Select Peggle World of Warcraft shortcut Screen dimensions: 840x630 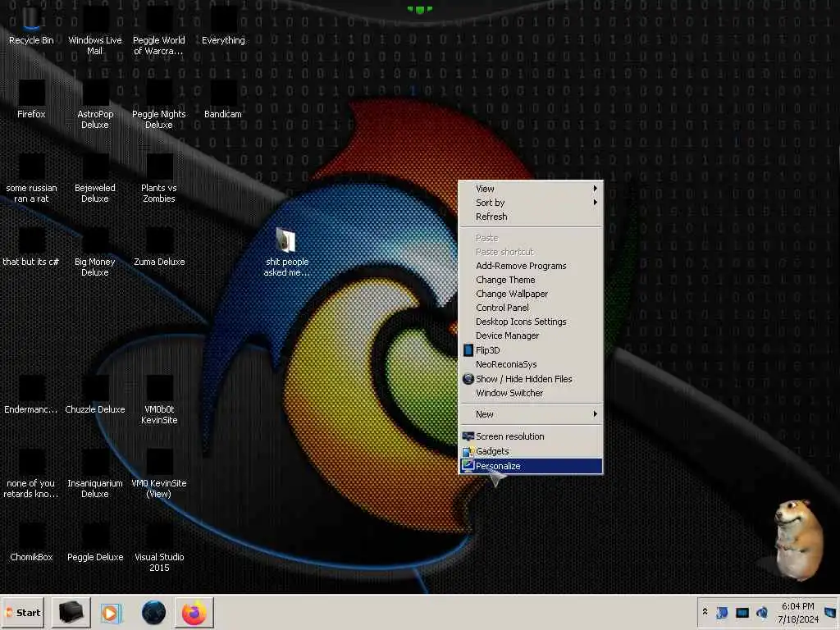[158, 30]
